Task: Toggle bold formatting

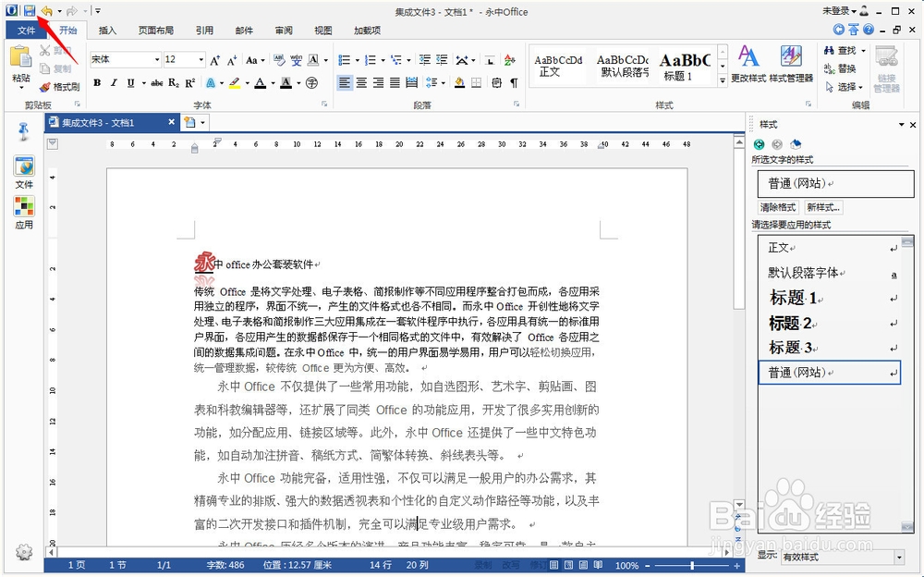Action: 97,83
